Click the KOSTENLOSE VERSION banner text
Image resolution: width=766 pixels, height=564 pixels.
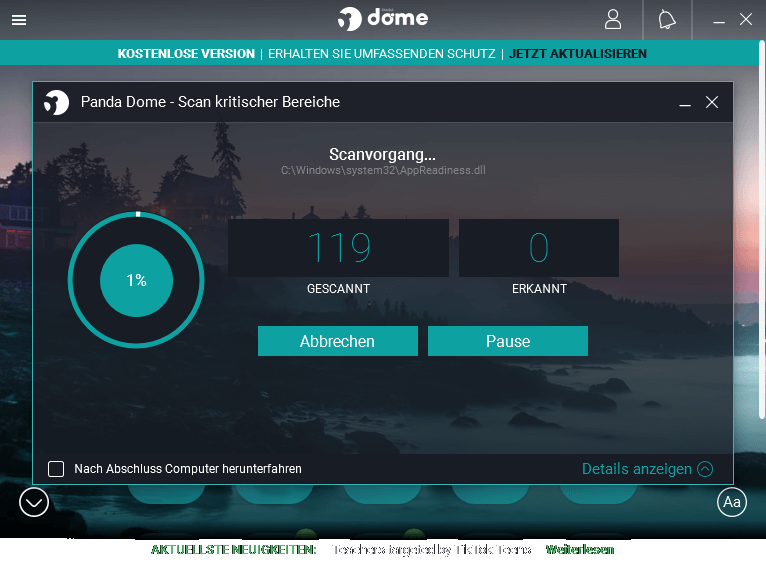click(x=186, y=54)
